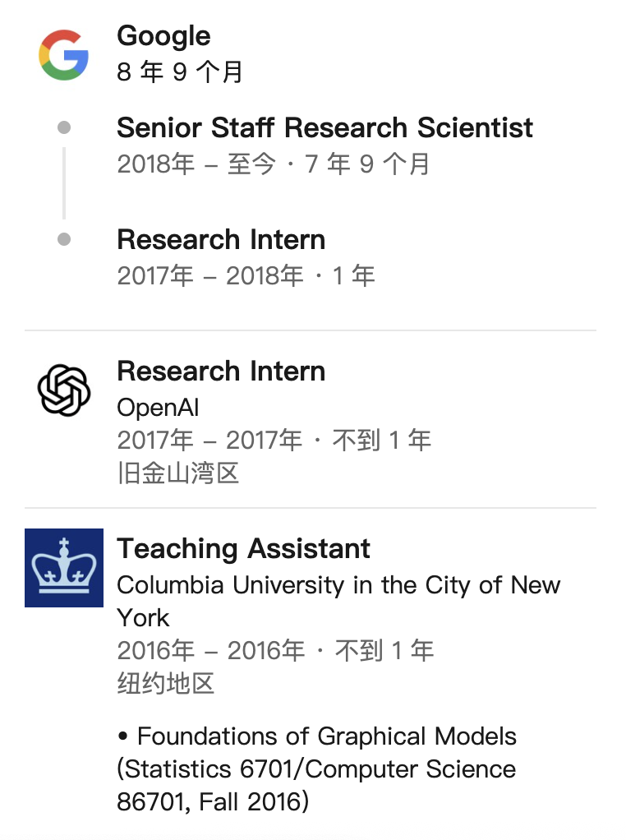The width and height of the screenshot is (626, 840).
Task: Click the Research Intern title under Google
Action: (221, 240)
